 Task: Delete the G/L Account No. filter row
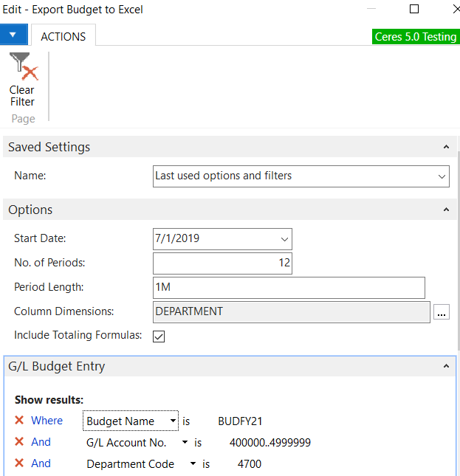point(19,442)
